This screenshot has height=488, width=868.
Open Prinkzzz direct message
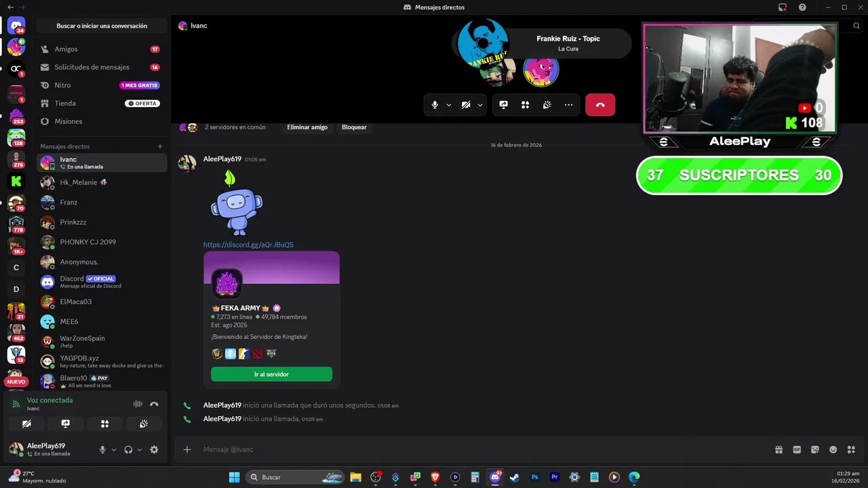tap(102, 222)
